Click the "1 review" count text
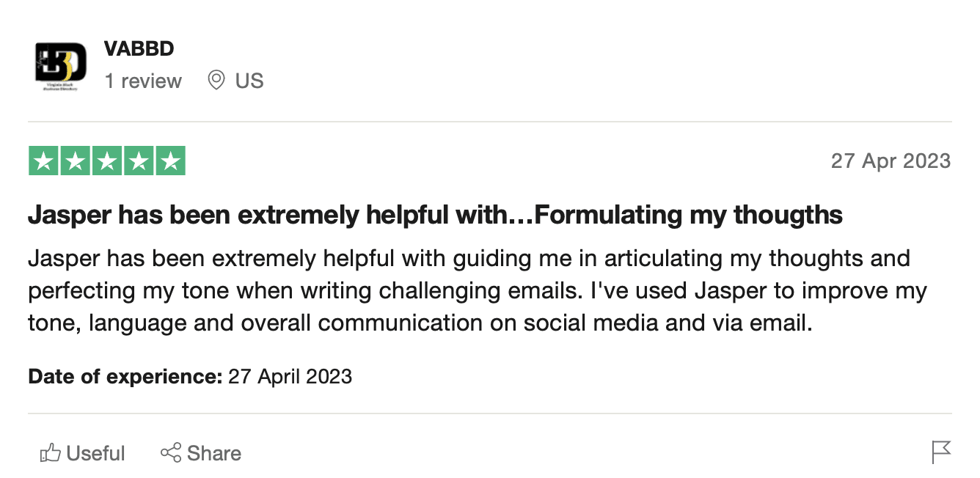 coord(143,81)
